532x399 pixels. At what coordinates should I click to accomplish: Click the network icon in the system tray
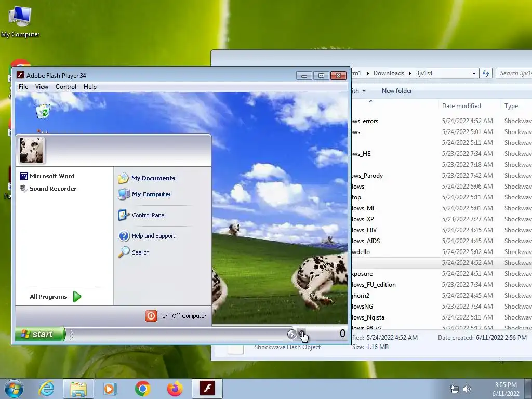point(454,389)
